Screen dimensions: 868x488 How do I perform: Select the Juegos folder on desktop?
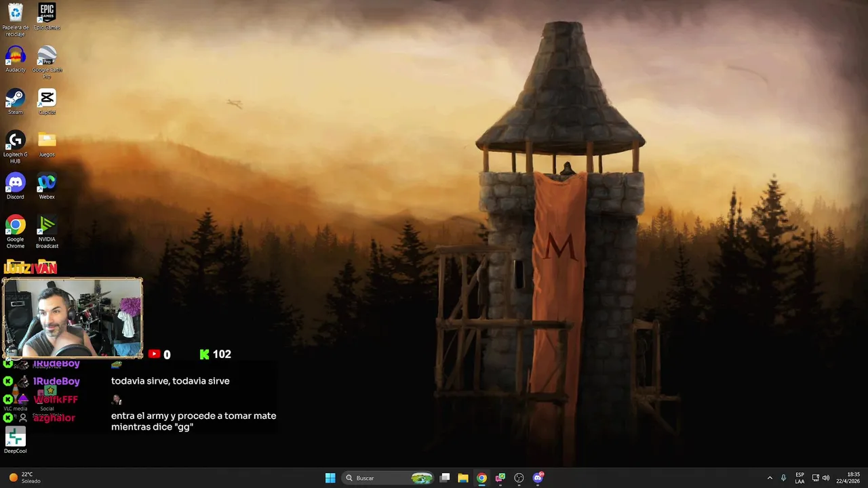click(x=47, y=144)
